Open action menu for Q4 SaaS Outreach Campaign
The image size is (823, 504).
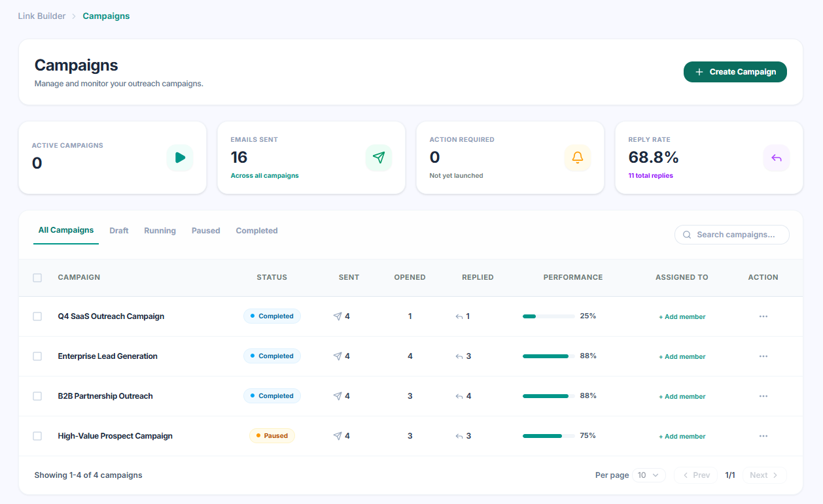coord(763,316)
